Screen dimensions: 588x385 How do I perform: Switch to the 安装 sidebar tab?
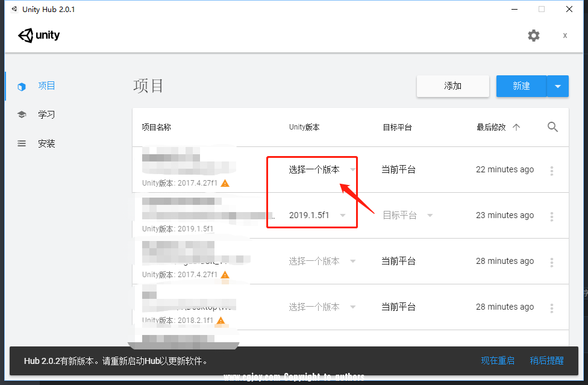(x=46, y=143)
